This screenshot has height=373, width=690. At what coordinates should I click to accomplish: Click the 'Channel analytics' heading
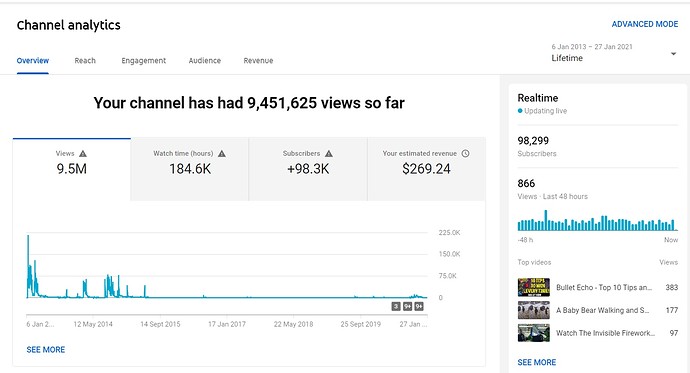pos(69,25)
